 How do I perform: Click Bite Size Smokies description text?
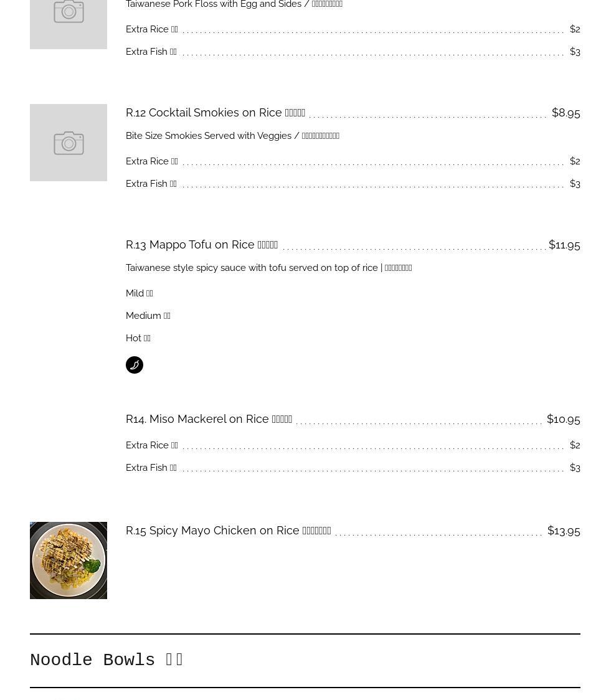click(x=232, y=136)
